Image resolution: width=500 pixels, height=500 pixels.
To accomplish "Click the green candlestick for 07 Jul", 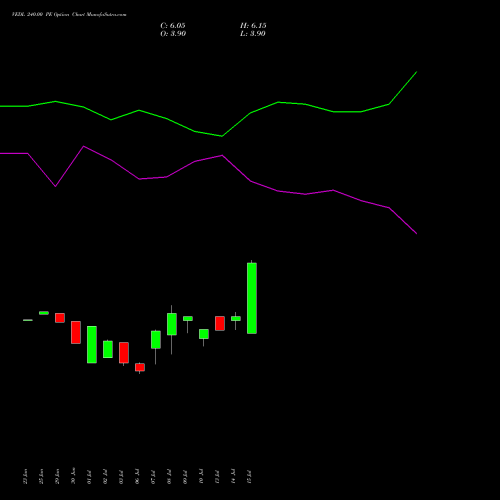I will coord(156,340).
